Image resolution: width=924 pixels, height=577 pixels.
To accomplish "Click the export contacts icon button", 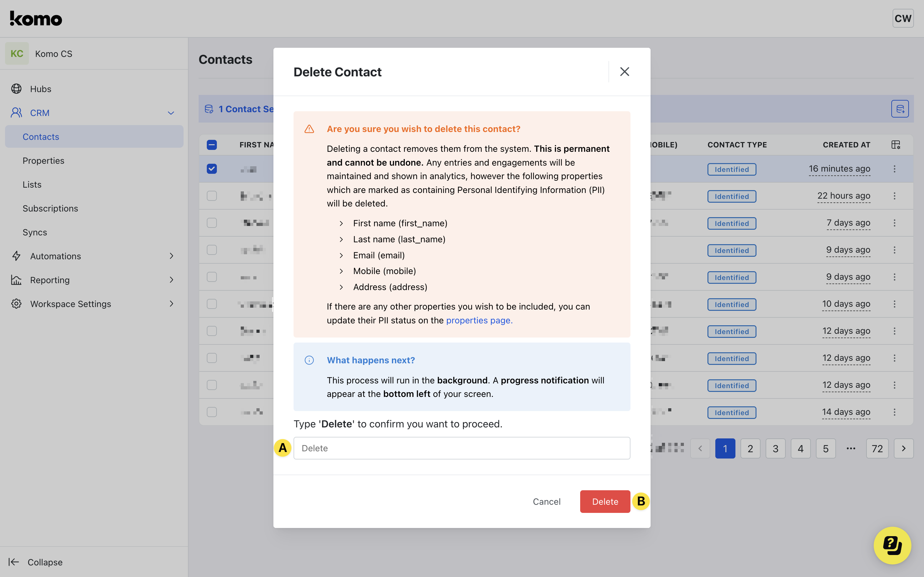I will [899, 109].
